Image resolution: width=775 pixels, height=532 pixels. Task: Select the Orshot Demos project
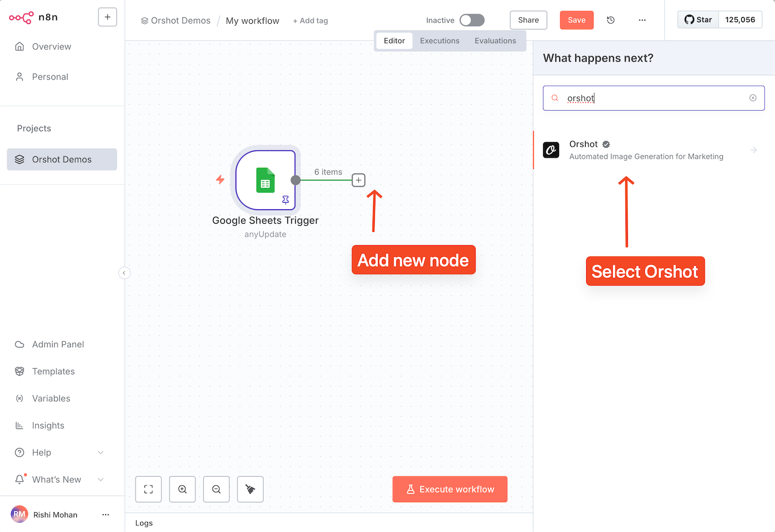pos(62,159)
